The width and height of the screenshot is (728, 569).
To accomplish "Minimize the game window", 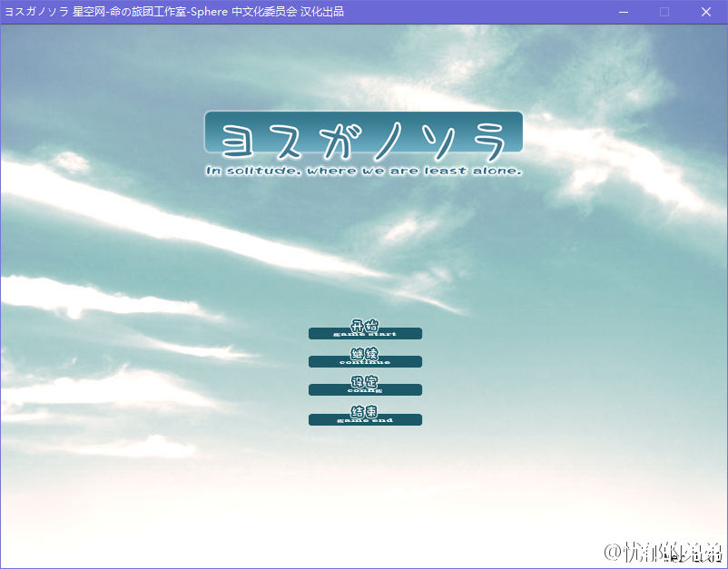I will click(x=624, y=12).
